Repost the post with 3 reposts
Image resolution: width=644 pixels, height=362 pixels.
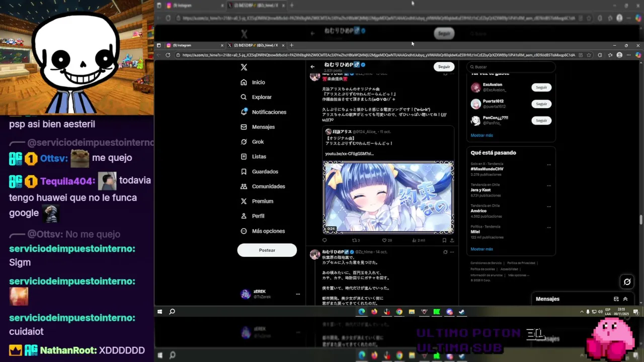click(x=355, y=240)
